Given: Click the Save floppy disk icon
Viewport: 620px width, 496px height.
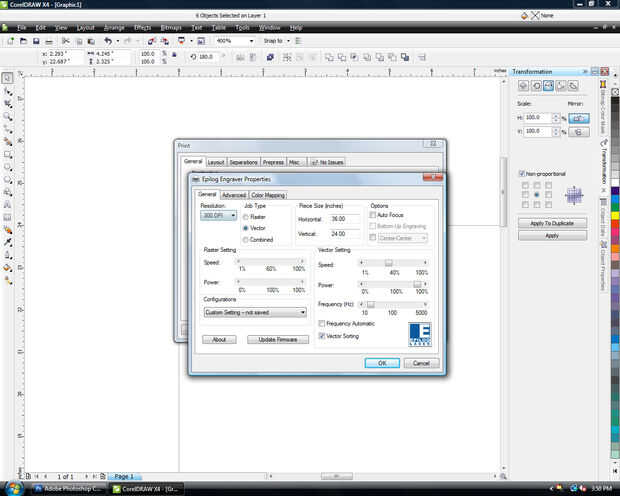Looking at the screenshot, I should pos(36,41).
